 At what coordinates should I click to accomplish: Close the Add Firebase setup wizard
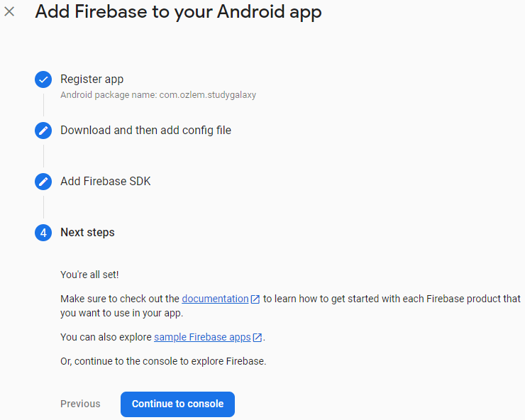tap(9, 12)
